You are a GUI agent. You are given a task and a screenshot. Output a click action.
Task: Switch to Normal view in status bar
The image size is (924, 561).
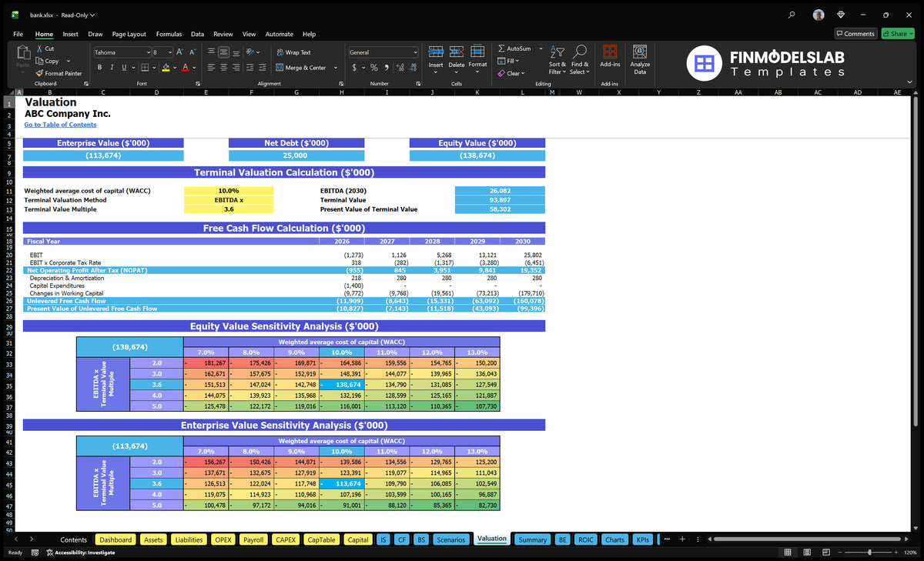tap(787, 552)
